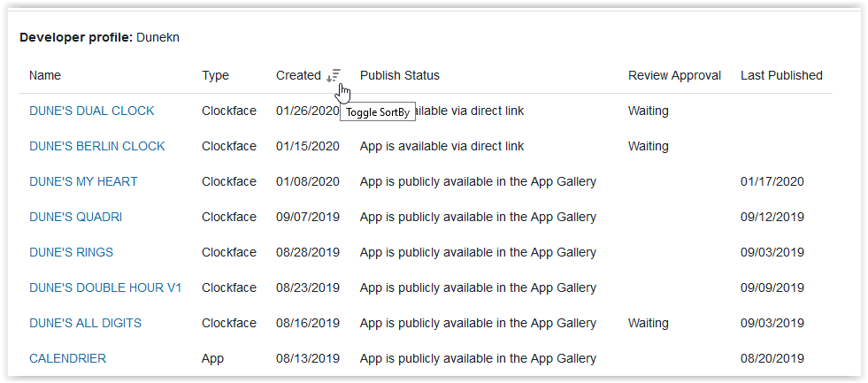Click the Review Approval column header
868x383 pixels.
674,75
